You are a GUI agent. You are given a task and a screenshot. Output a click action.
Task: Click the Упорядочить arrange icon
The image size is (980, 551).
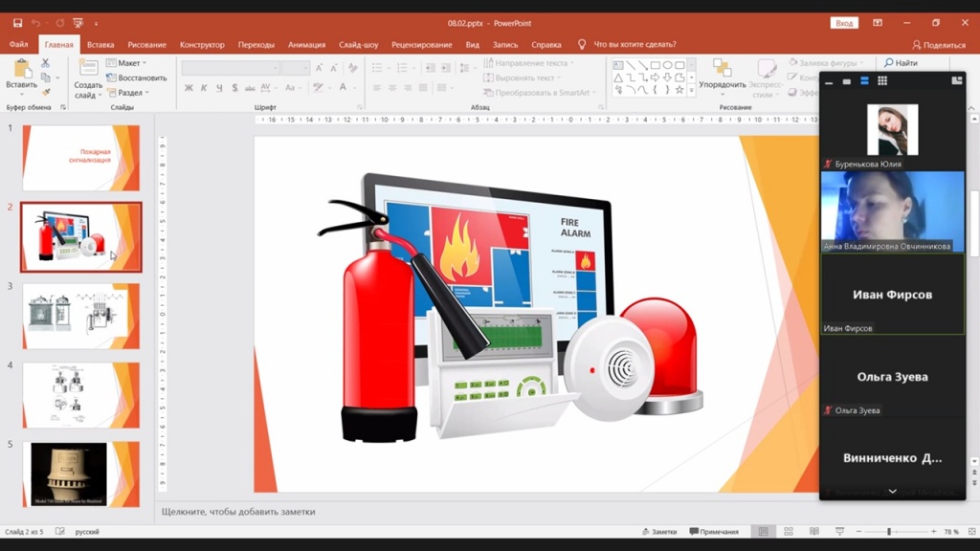point(722,68)
